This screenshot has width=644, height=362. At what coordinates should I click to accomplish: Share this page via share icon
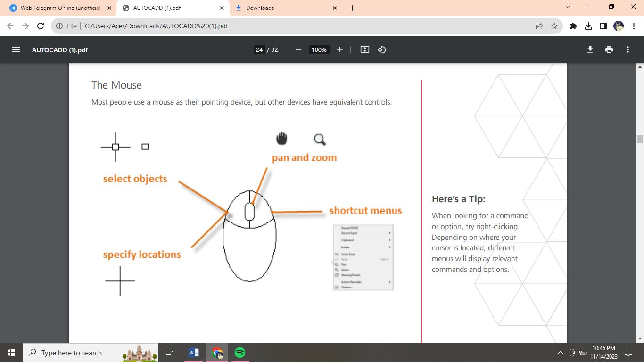[x=539, y=26]
